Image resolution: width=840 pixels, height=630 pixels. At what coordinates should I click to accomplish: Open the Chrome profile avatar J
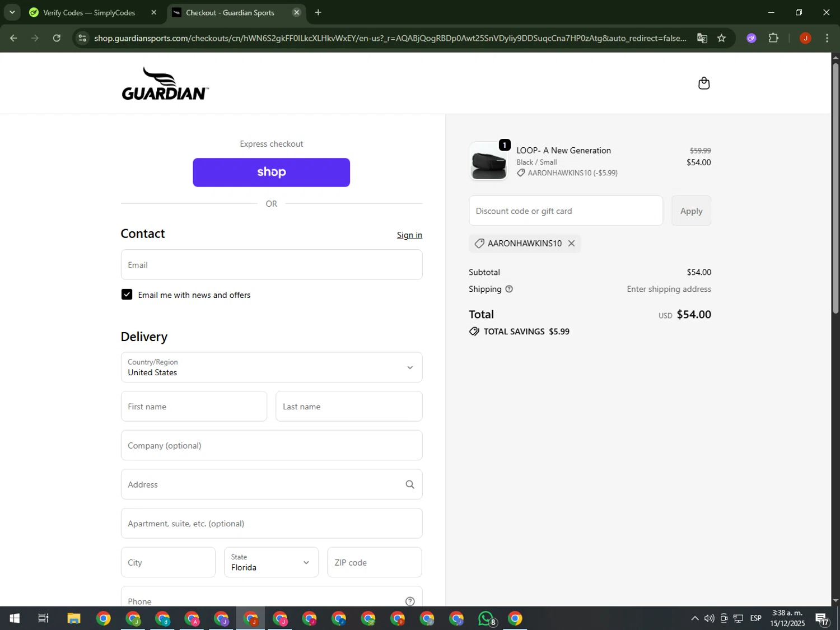[x=805, y=38]
